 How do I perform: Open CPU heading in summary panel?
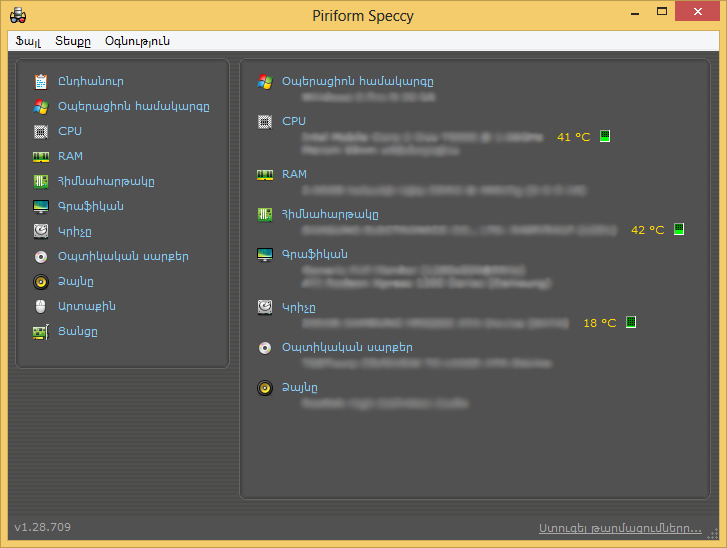[294, 121]
